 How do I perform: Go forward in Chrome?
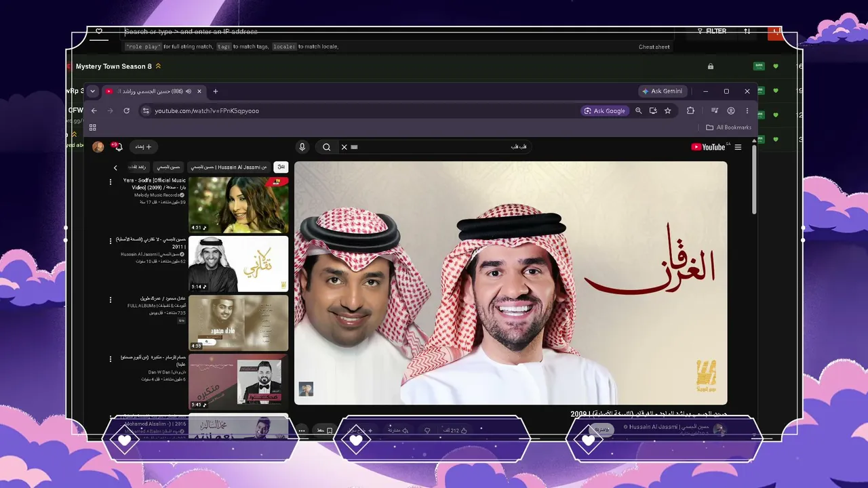click(110, 110)
